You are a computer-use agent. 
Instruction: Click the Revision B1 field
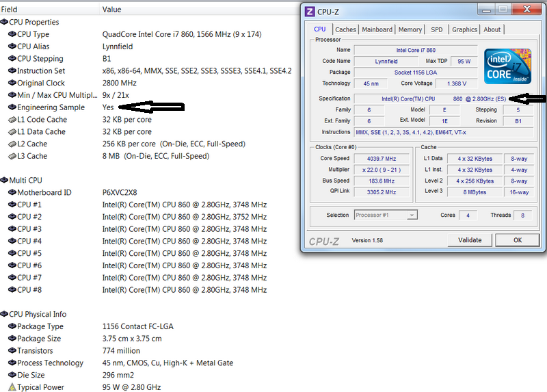pos(518,121)
